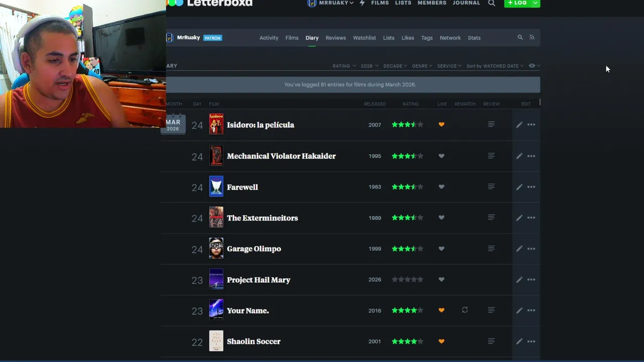Edit the Mechanical Violator Hakaider entry
The height and width of the screenshot is (362, 644).
coord(519,156)
